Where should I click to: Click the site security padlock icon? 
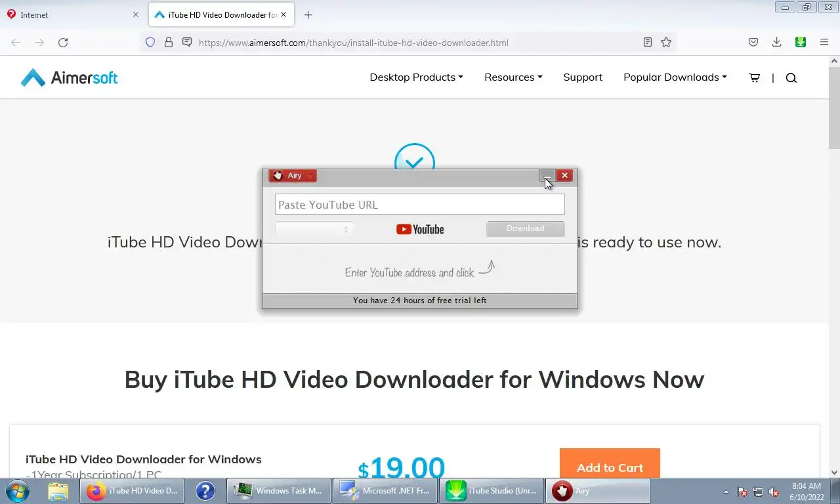pos(169,43)
